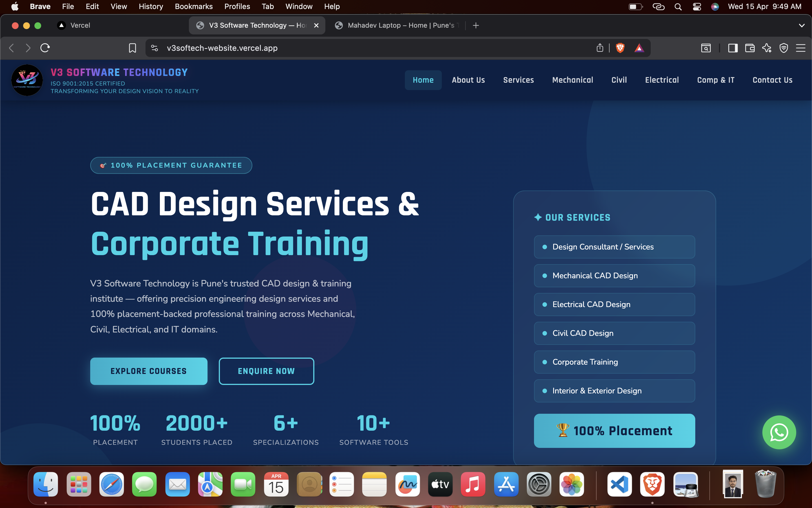Screen dimensions: 812x508
Task: Click the Explore Courses button
Action: pos(149,371)
